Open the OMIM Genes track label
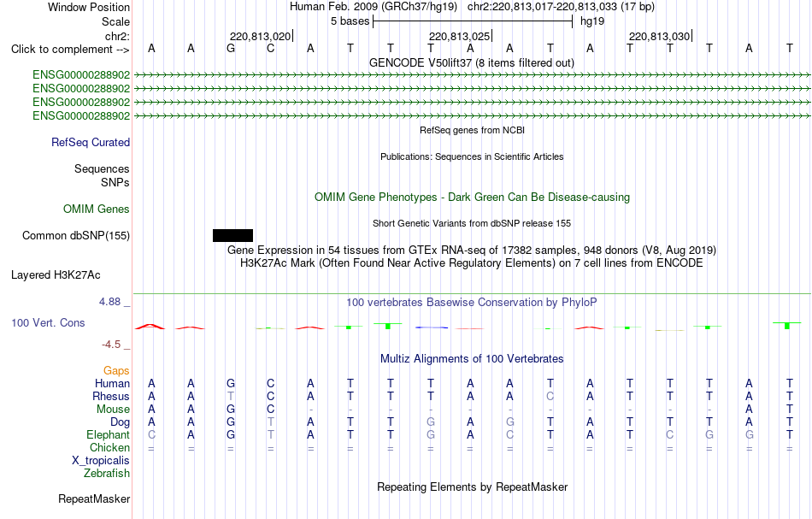Image resolution: width=812 pixels, height=519 pixels. (97, 209)
